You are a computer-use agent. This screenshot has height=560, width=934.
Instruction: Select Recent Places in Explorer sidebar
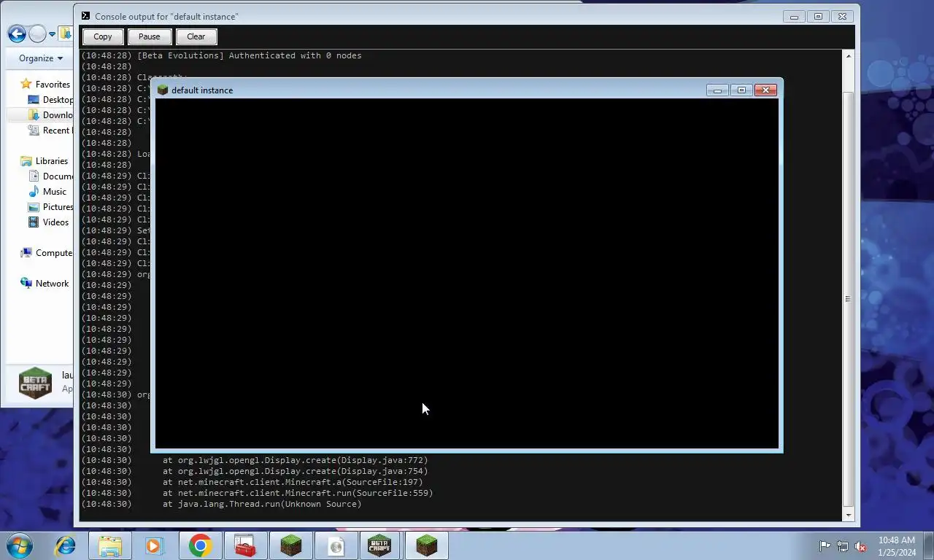[x=58, y=131]
